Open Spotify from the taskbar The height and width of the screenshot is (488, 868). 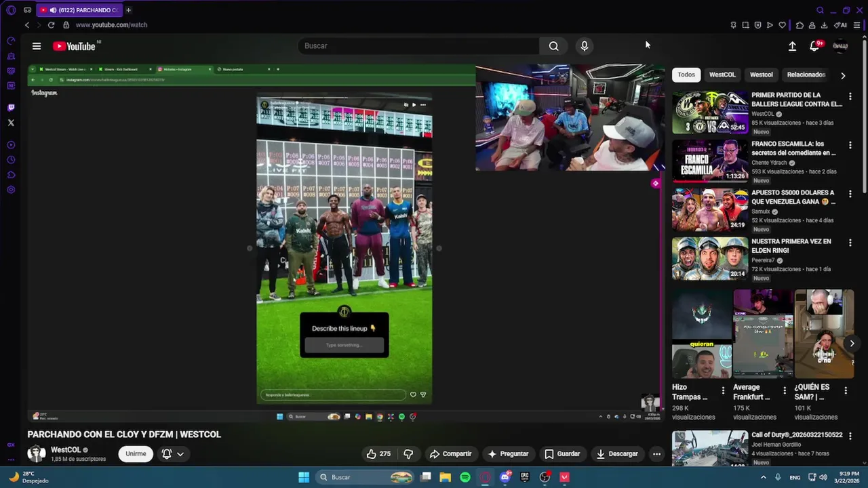[x=465, y=477]
